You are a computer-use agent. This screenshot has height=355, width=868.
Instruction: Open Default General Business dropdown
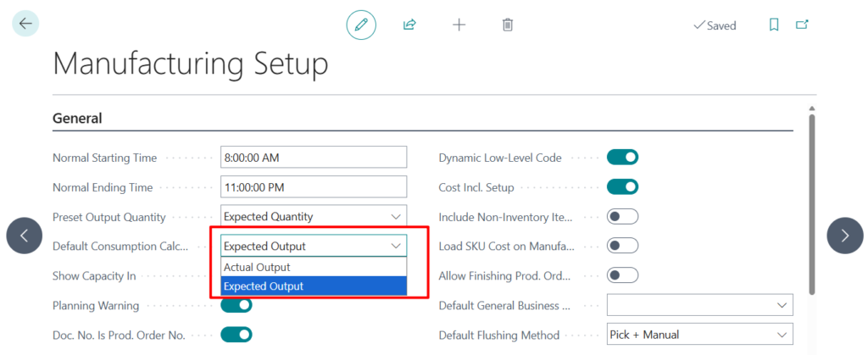point(700,305)
